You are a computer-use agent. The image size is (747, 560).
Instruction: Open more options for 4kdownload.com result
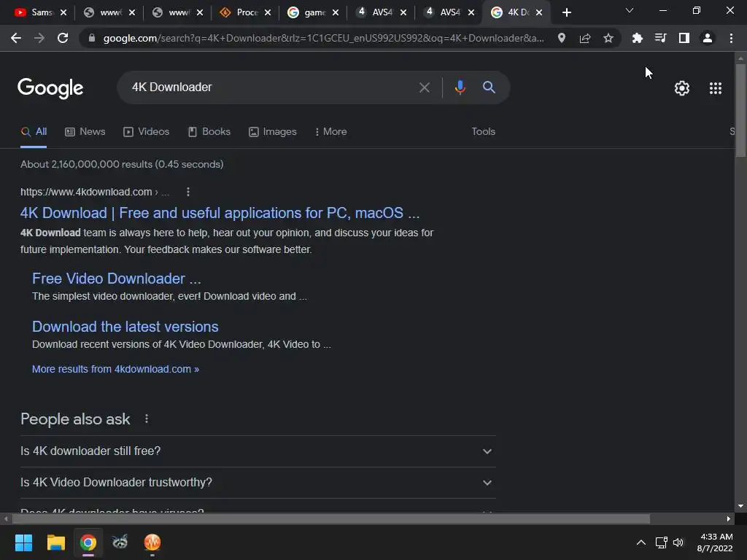[188, 192]
